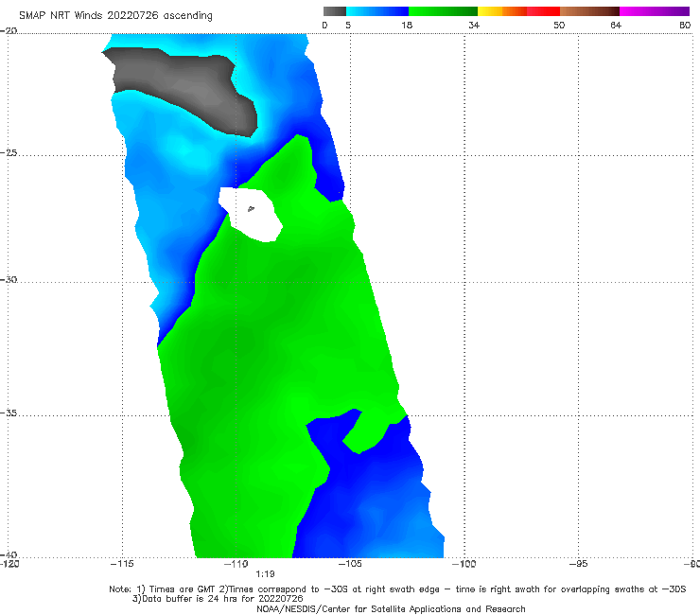700x615 pixels.
Task: Click the longitude label '-105'
Action: click(x=350, y=564)
